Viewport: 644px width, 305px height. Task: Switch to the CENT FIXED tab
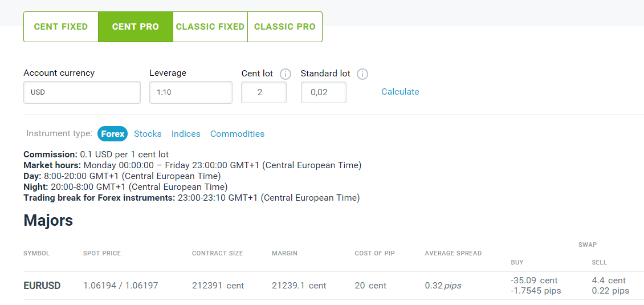(61, 27)
